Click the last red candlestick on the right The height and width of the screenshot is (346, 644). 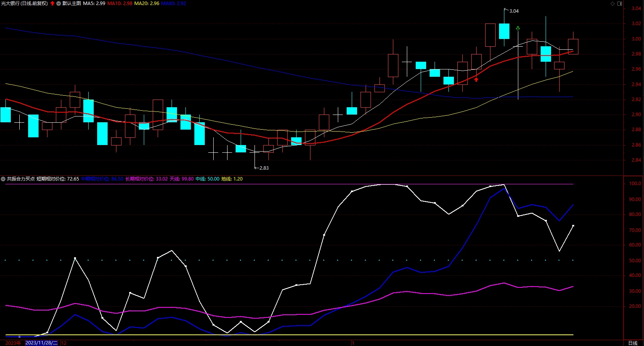573,46
